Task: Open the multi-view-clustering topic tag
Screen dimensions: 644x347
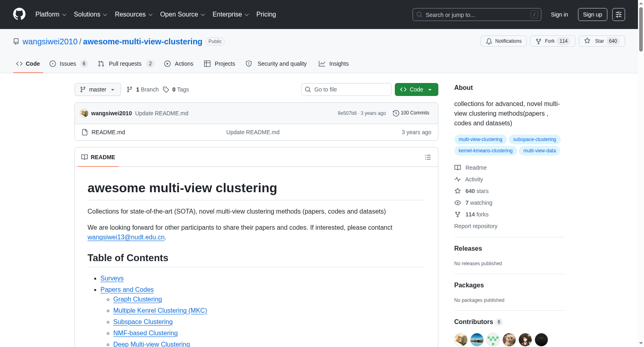Action: point(480,139)
